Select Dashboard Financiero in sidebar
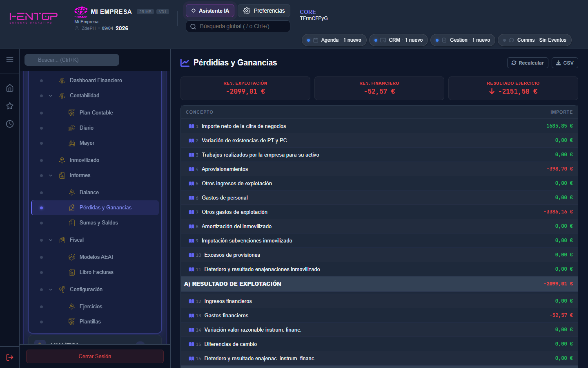Viewport: 588px width, 368px height. (x=96, y=81)
